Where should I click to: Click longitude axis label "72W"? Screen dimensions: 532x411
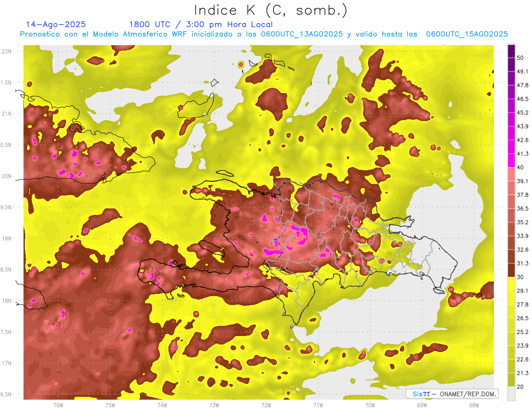266,405
